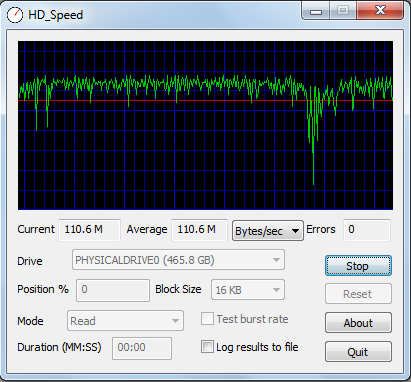This screenshot has height=382, width=411.
Task: Click the Current speed value field
Action: click(89, 230)
